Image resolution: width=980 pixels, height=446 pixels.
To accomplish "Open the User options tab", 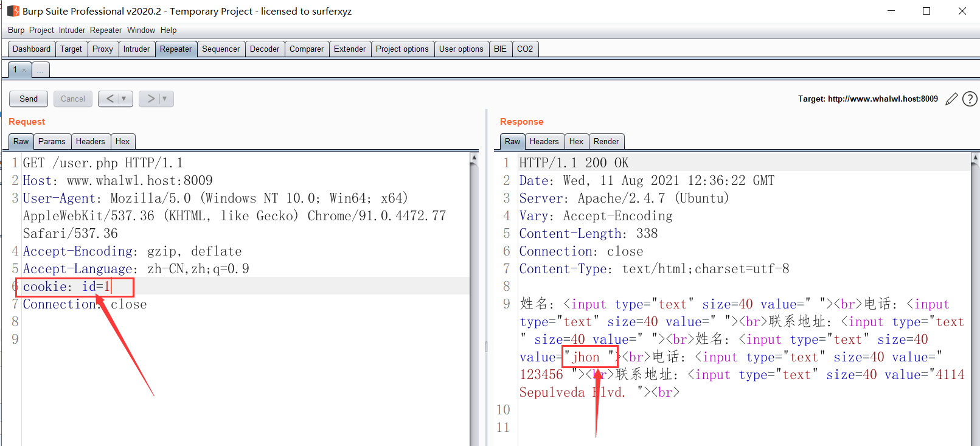I will tap(461, 49).
